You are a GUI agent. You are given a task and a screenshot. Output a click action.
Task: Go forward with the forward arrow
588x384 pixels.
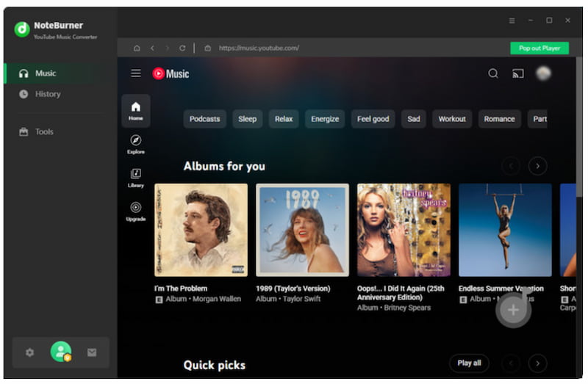168,48
